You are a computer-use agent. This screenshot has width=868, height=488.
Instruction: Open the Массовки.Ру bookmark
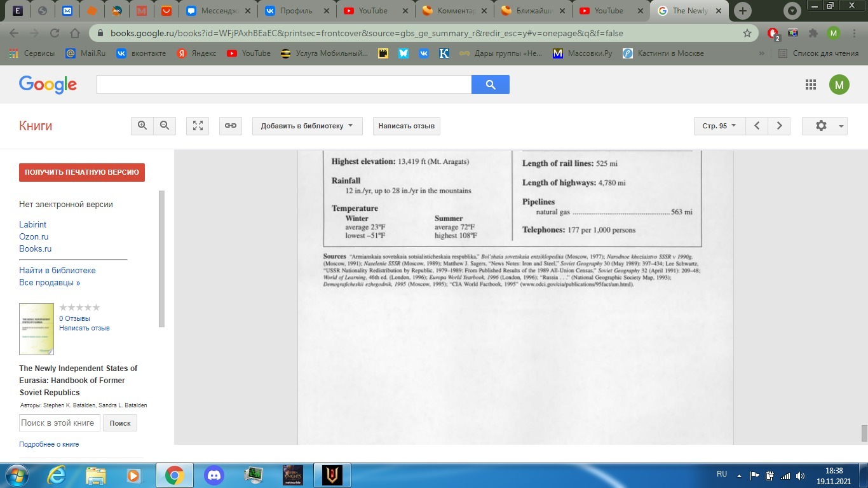click(x=583, y=53)
